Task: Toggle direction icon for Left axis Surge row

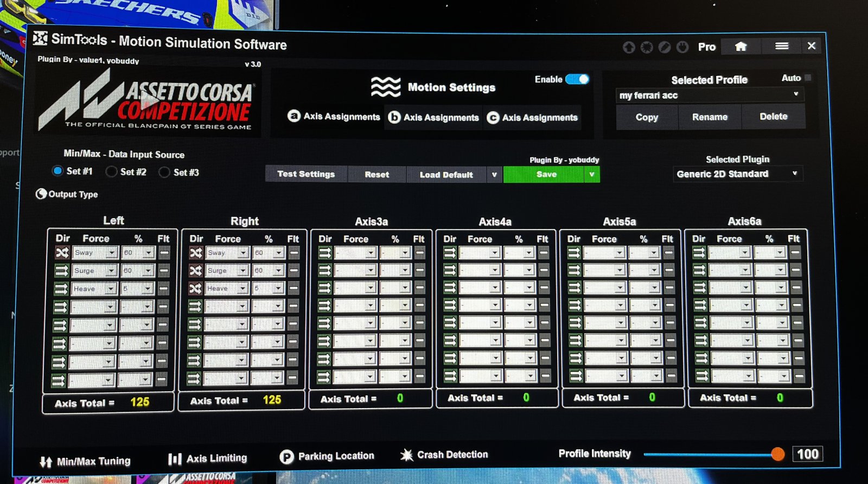Action: click(61, 270)
